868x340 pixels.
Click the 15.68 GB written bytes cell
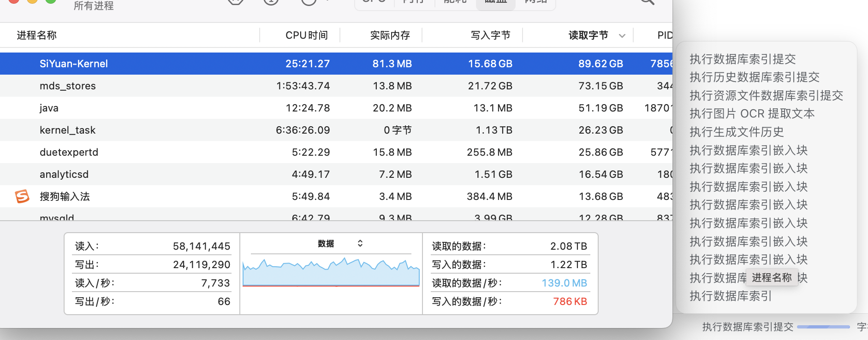pyautogui.click(x=490, y=64)
